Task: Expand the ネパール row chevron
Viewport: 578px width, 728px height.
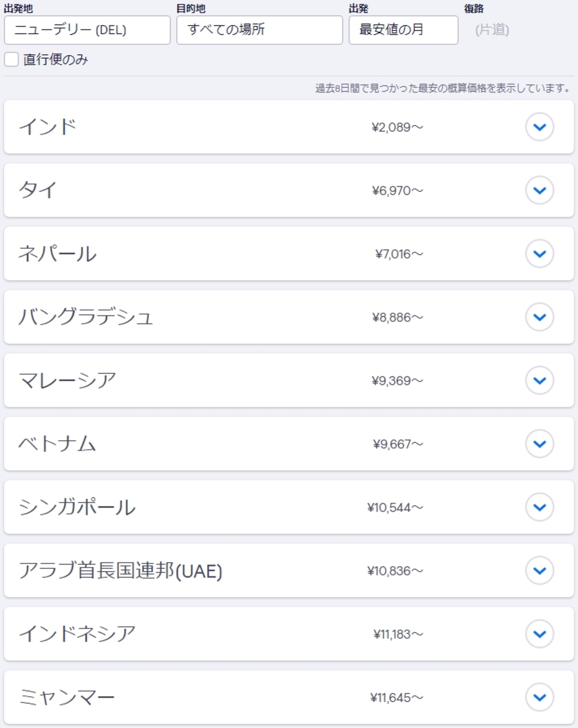Action: (539, 254)
